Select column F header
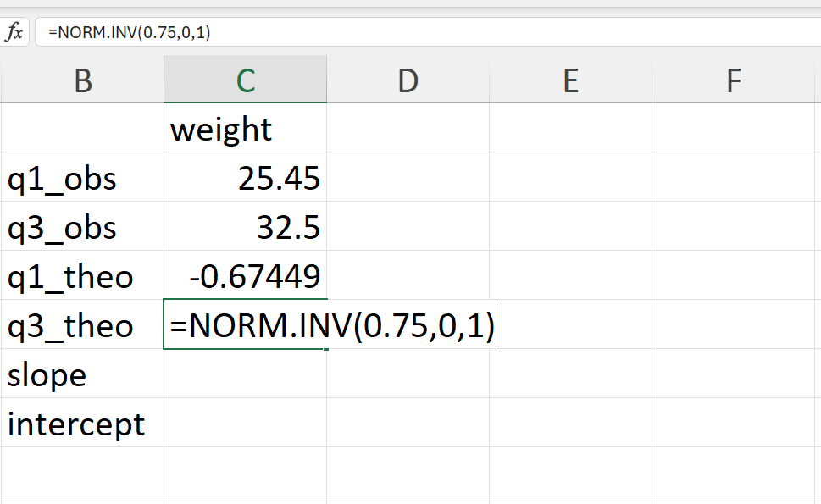 point(733,80)
